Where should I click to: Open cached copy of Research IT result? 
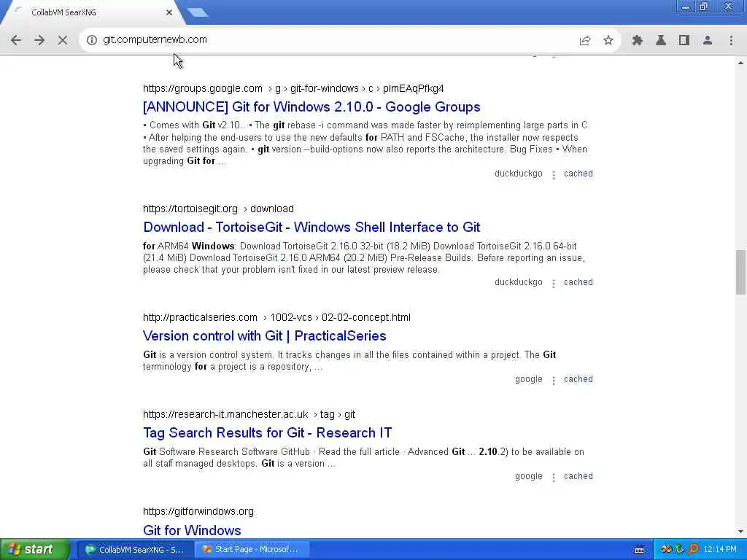coord(578,476)
